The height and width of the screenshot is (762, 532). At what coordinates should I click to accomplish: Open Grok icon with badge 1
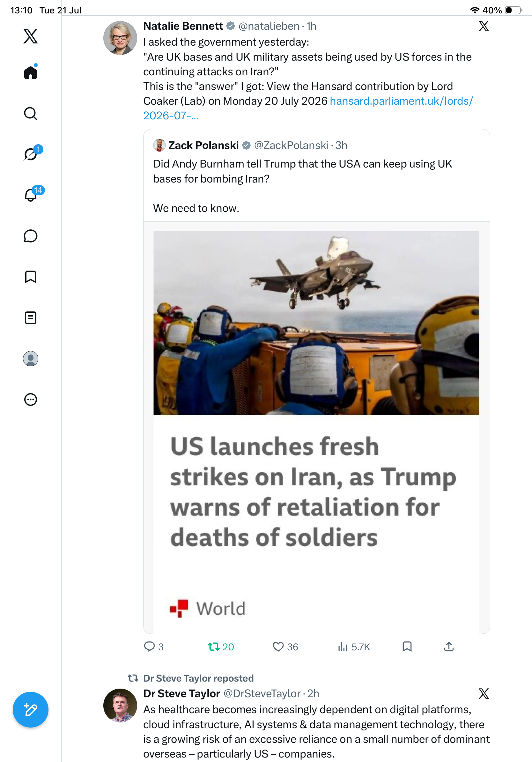31,154
